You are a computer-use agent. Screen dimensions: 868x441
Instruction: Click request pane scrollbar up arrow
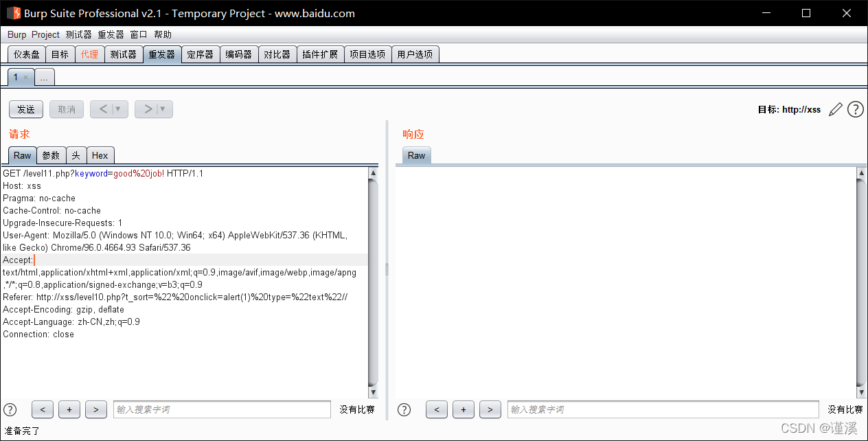tap(374, 173)
